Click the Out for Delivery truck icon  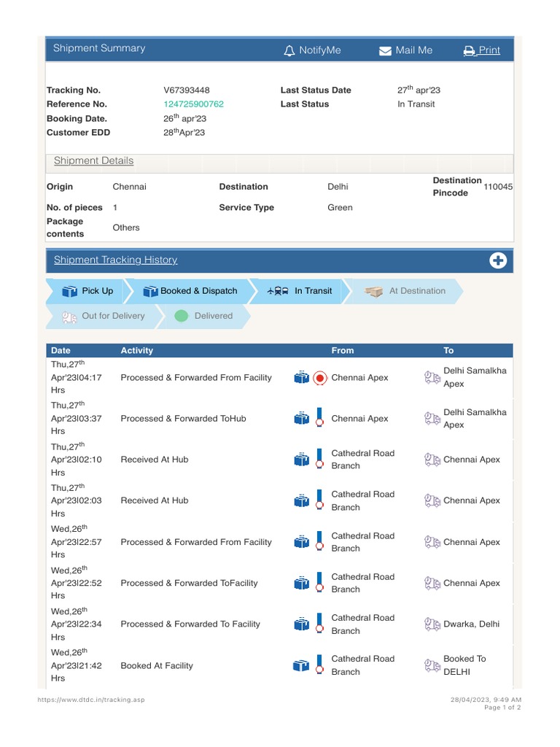(x=69, y=317)
